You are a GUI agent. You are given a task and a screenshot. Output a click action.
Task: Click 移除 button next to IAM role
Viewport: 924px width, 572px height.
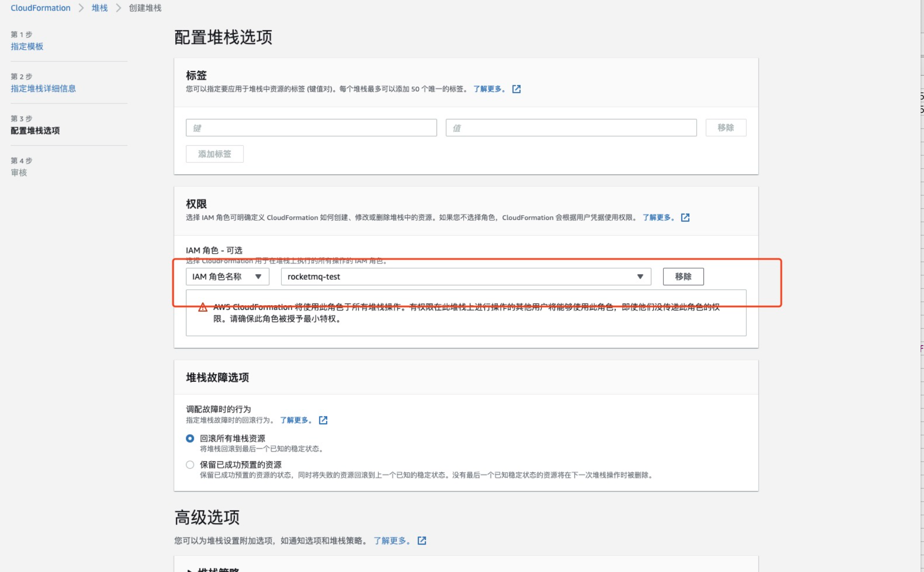coord(683,277)
